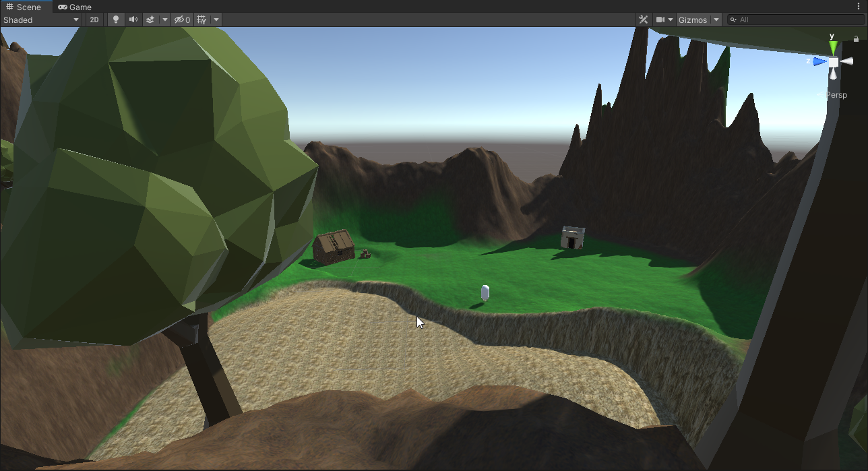Open the grid settings dropdown arrow
This screenshot has height=471, width=868.
pyautogui.click(x=216, y=20)
